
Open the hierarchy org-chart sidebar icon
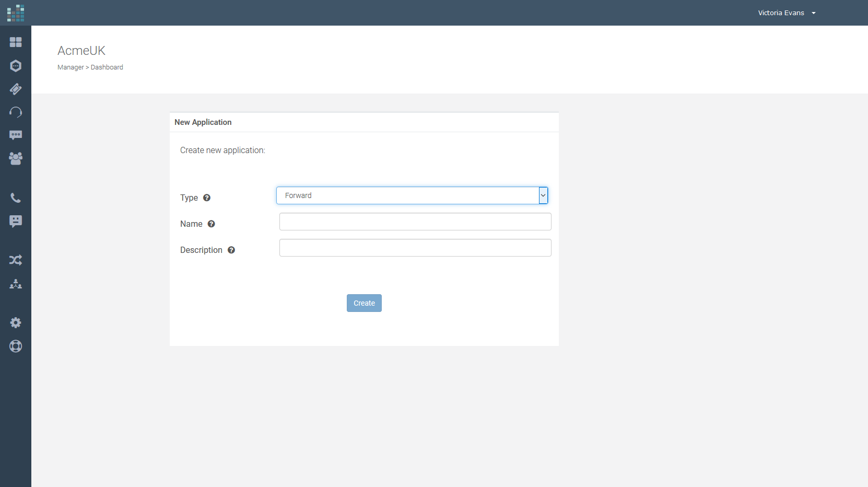coord(16,284)
